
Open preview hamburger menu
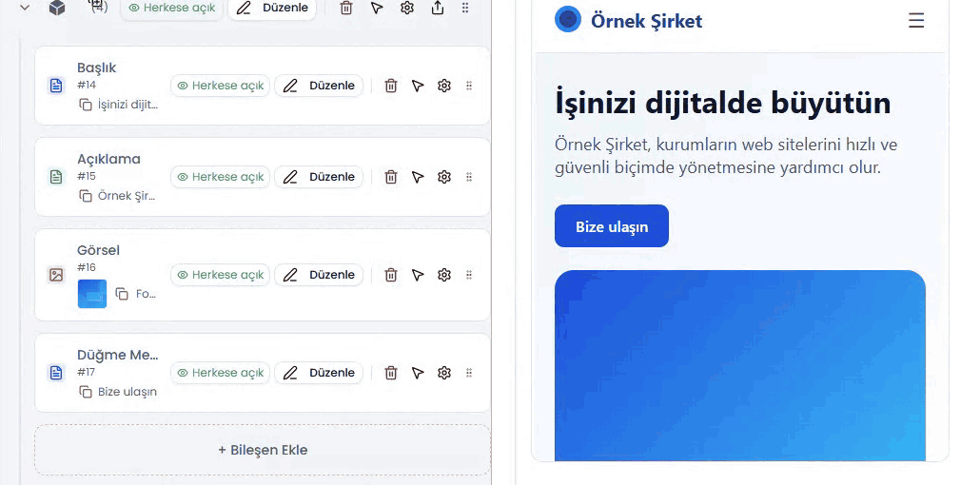[x=916, y=21]
